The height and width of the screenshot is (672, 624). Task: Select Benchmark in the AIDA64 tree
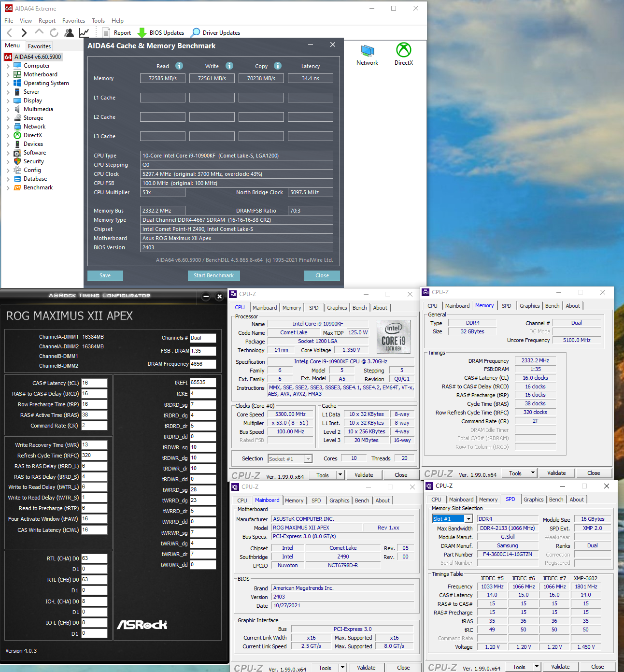tap(38, 187)
